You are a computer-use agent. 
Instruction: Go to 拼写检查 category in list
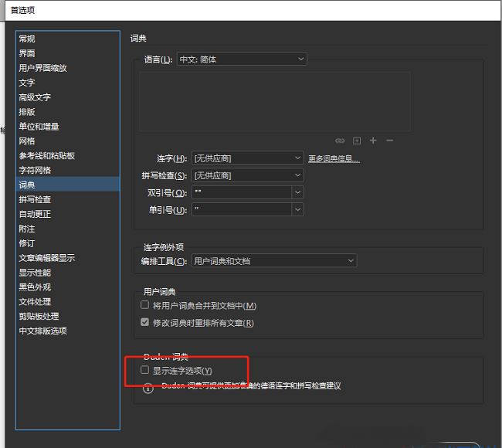[x=68, y=199]
